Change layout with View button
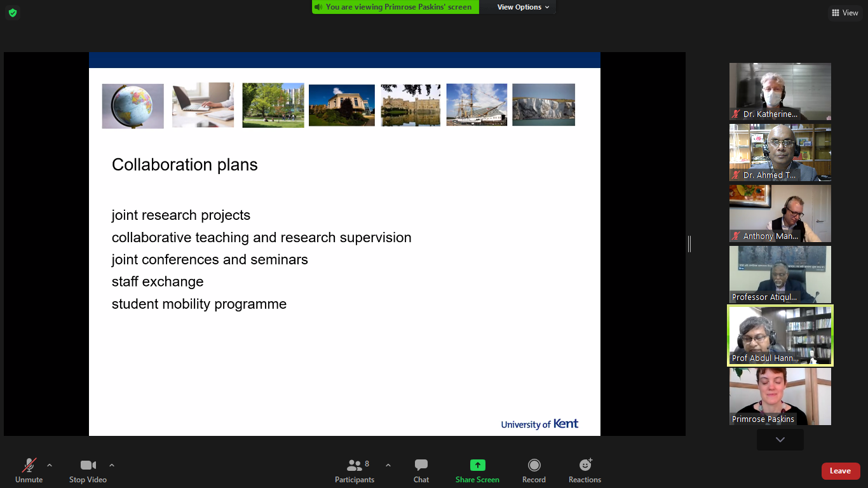 (x=845, y=13)
